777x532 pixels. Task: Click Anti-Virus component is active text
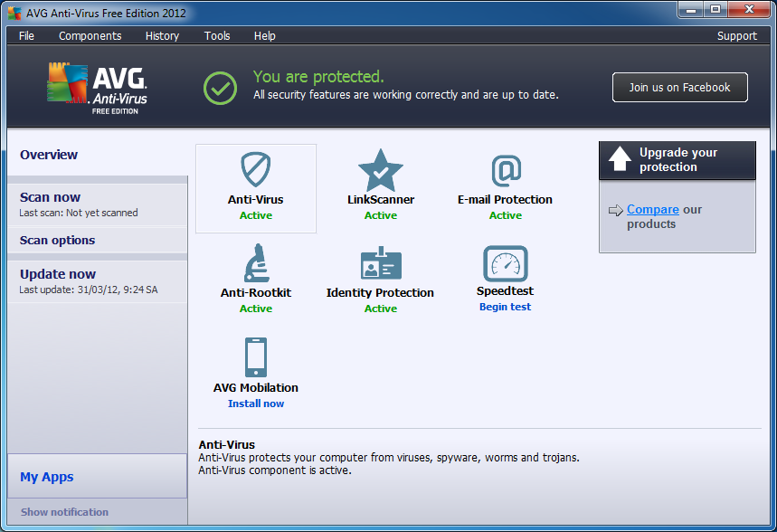[275, 470]
